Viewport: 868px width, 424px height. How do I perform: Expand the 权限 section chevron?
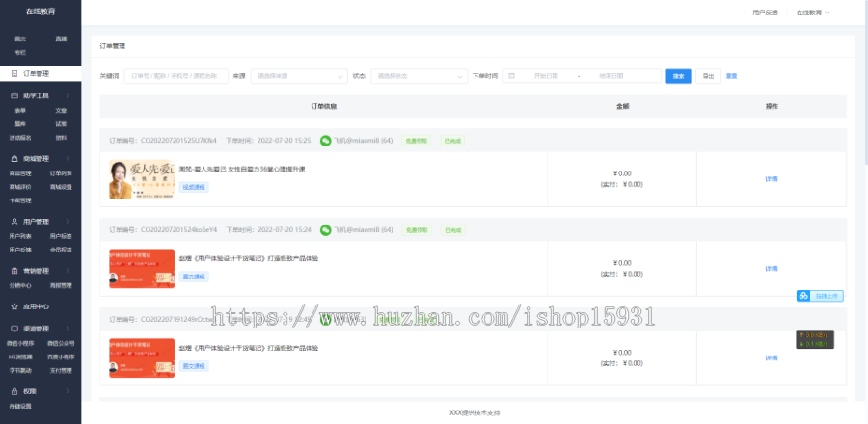click(x=68, y=391)
